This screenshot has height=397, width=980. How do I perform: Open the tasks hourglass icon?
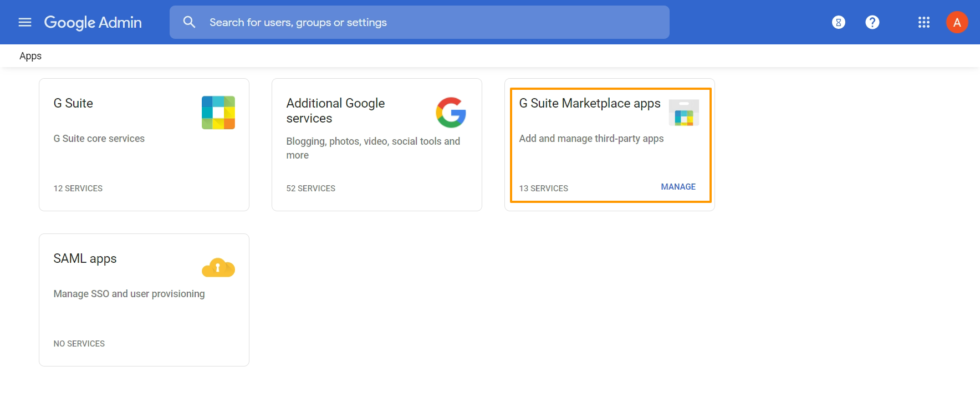[x=839, y=22]
